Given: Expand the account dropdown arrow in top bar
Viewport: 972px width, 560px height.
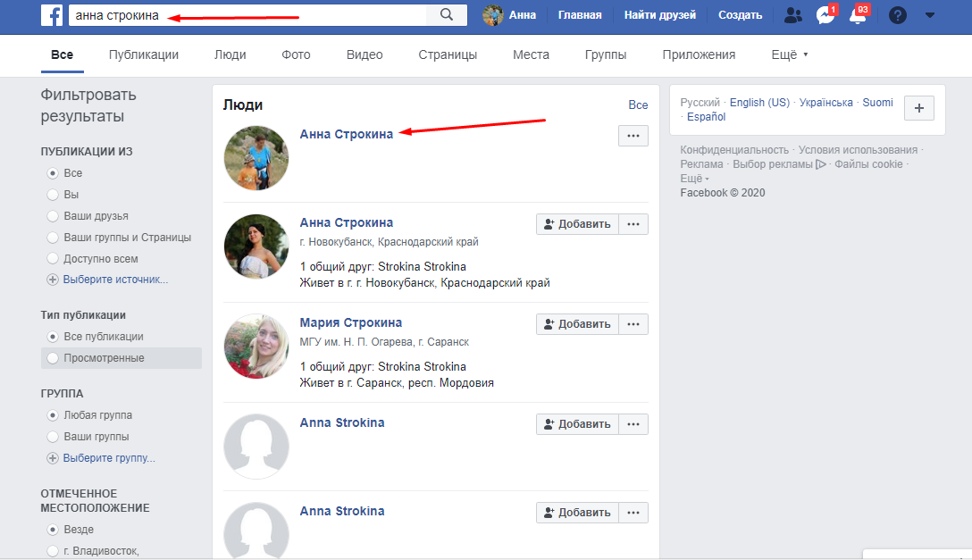Looking at the screenshot, I should (930, 15).
